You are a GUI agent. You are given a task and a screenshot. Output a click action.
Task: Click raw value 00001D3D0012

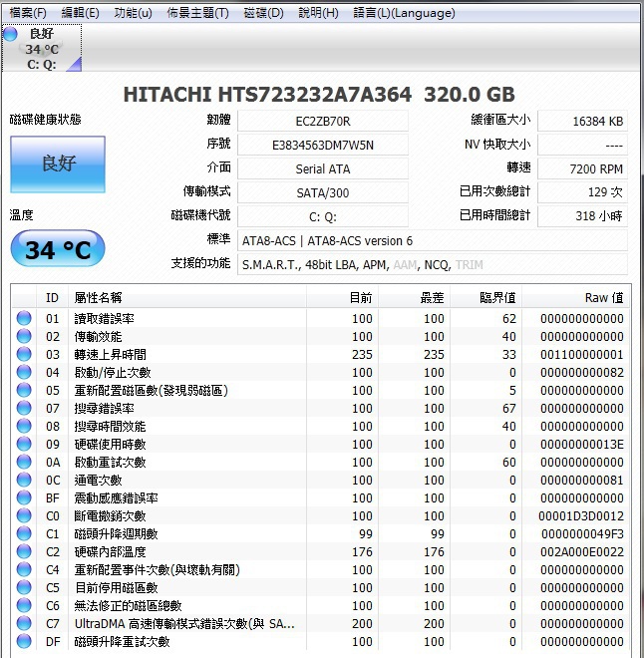581,515
